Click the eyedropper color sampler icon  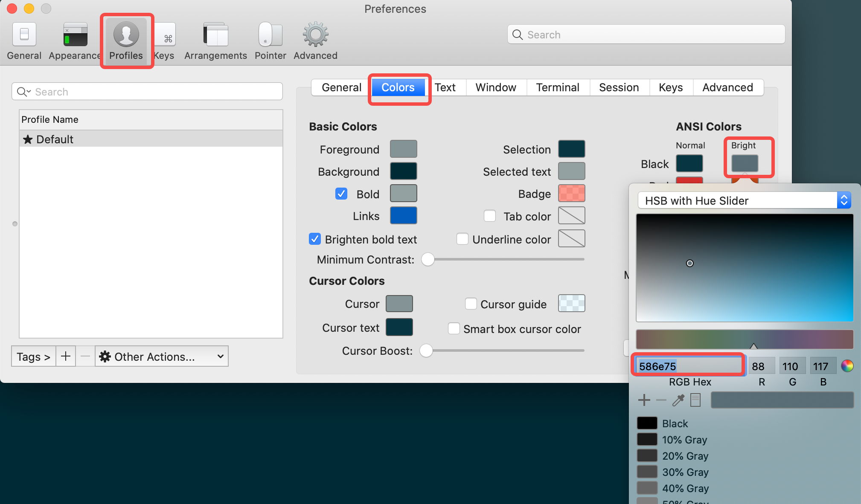point(678,400)
